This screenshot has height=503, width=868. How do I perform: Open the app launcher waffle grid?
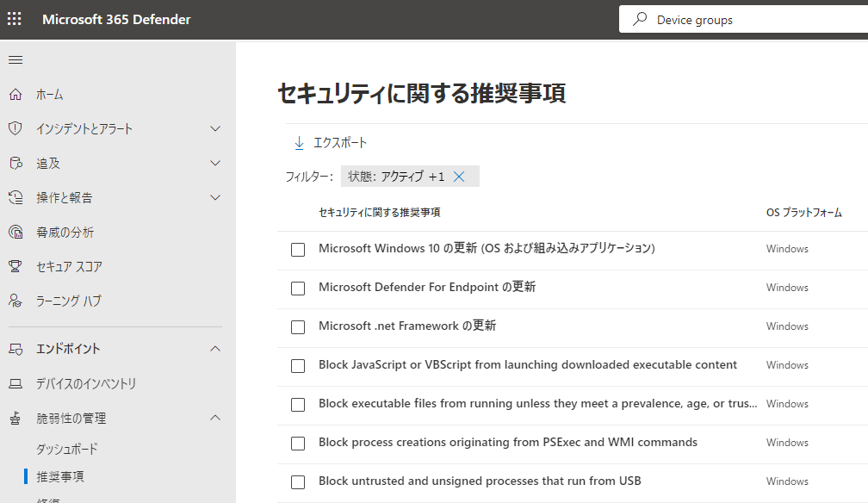[x=15, y=20]
